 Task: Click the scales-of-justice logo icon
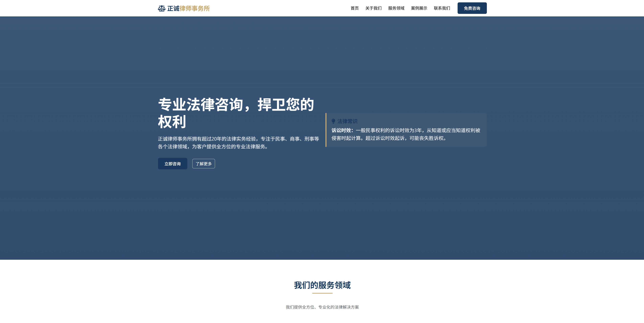tap(162, 8)
